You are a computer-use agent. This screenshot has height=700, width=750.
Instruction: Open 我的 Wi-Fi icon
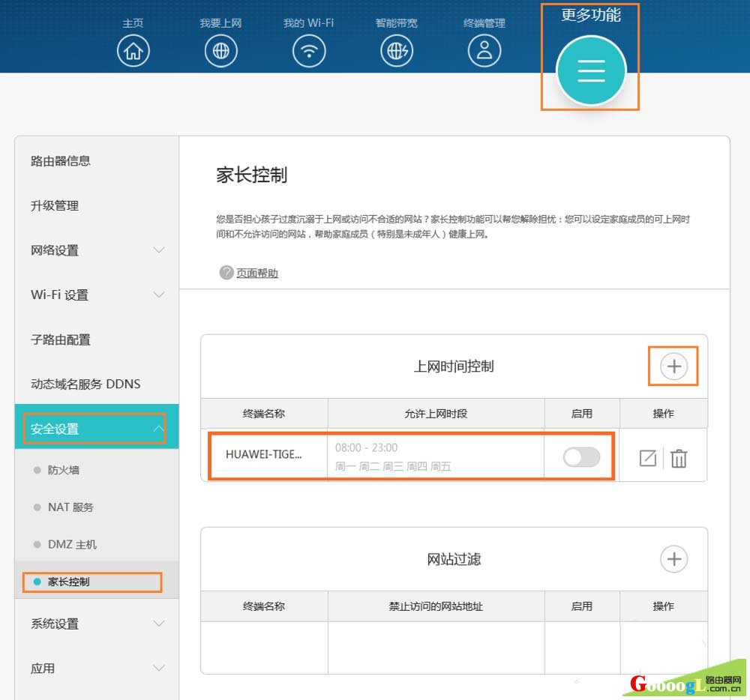308,51
